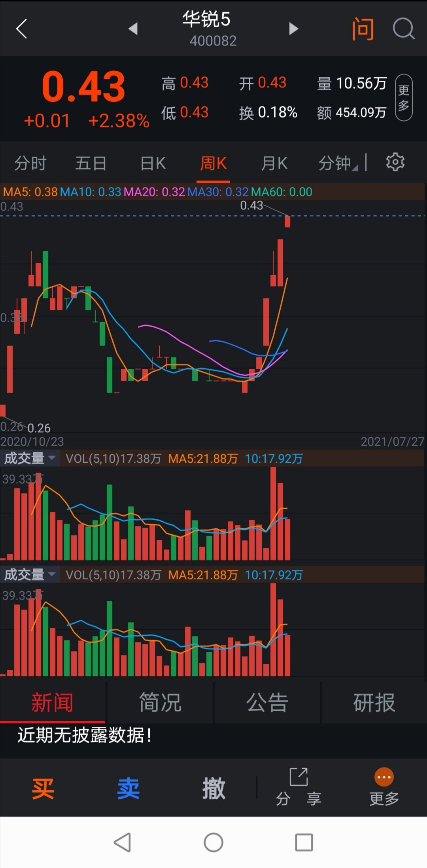
Task: Expand 更多 quote details pill
Action: [x=404, y=97]
